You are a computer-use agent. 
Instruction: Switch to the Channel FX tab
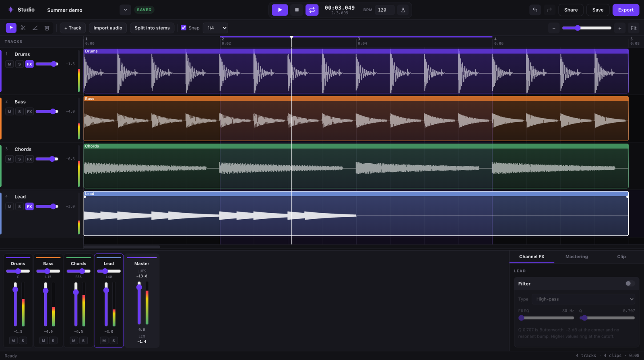[532, 257]
